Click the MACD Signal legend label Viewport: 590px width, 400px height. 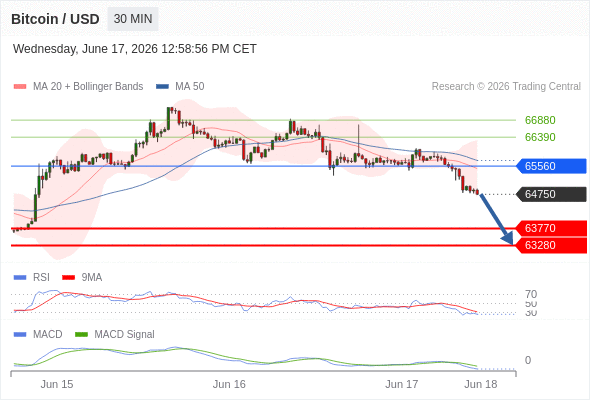click(x=124, y=335)
